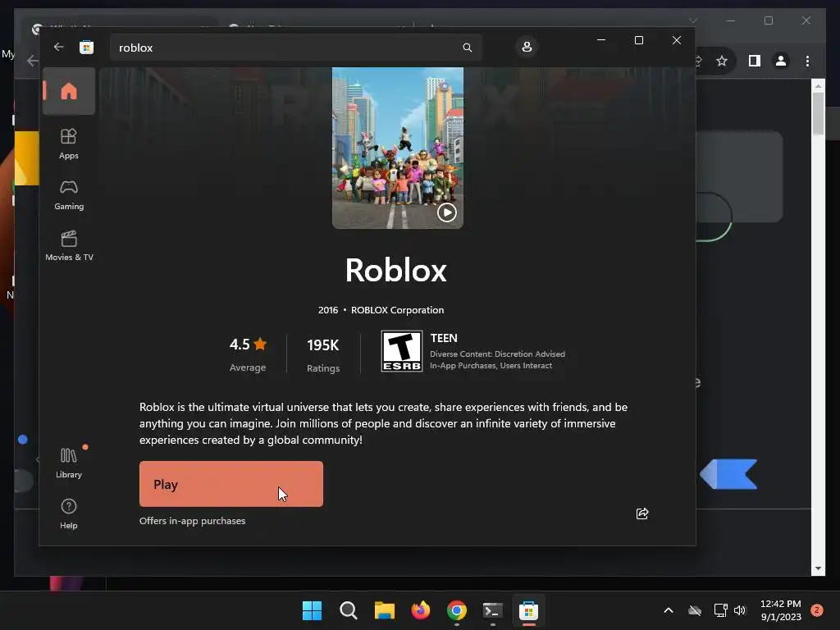Open the notification badge showing 2
This screenshot has width=840, height=630.
[x=816, y=610]
